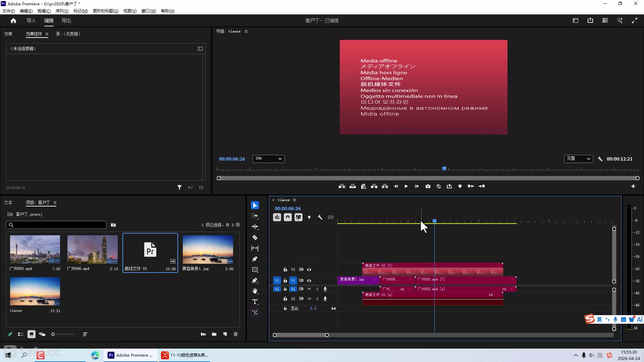
Task: Switch to 导出 workspace
Action: [x=66, y=21]
